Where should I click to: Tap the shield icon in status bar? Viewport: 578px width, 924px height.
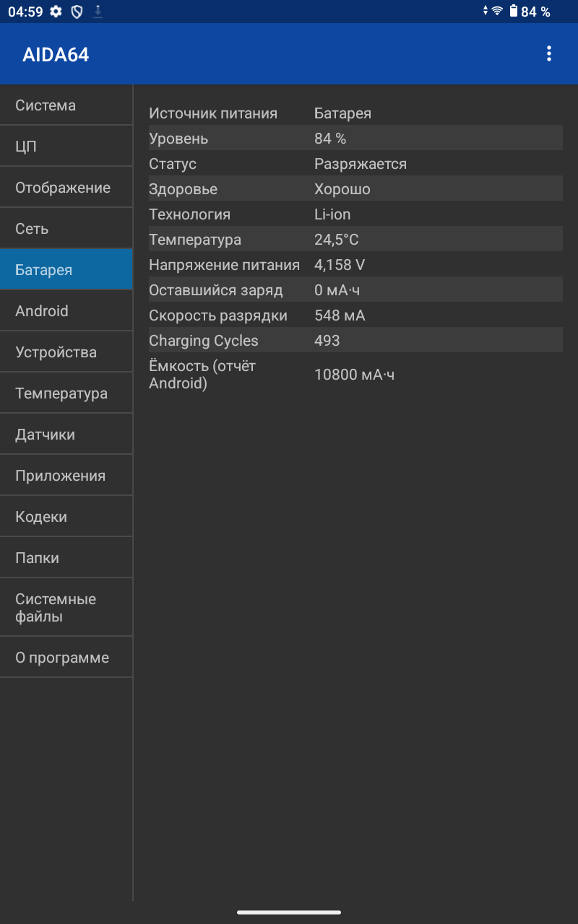click(x=77, y=12)
